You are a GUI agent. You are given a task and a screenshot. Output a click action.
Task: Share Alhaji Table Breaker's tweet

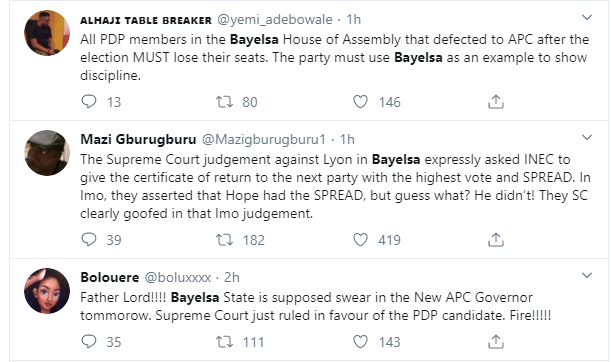[x=496, y=102]
